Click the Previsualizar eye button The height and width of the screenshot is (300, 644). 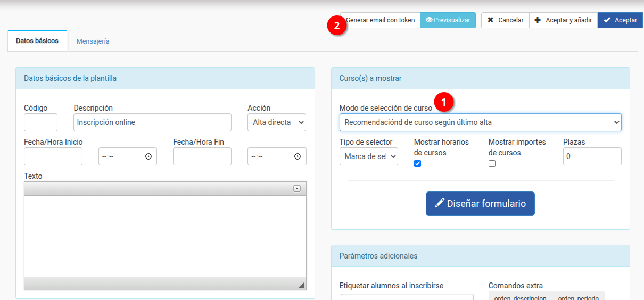(x=448, y=20)
